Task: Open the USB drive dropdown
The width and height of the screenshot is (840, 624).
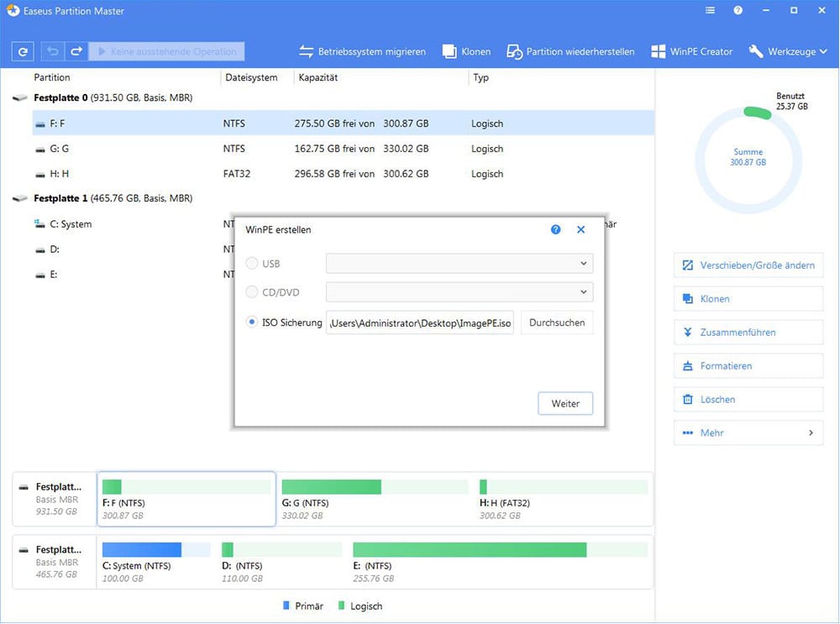Action: (x=459, y=263)
